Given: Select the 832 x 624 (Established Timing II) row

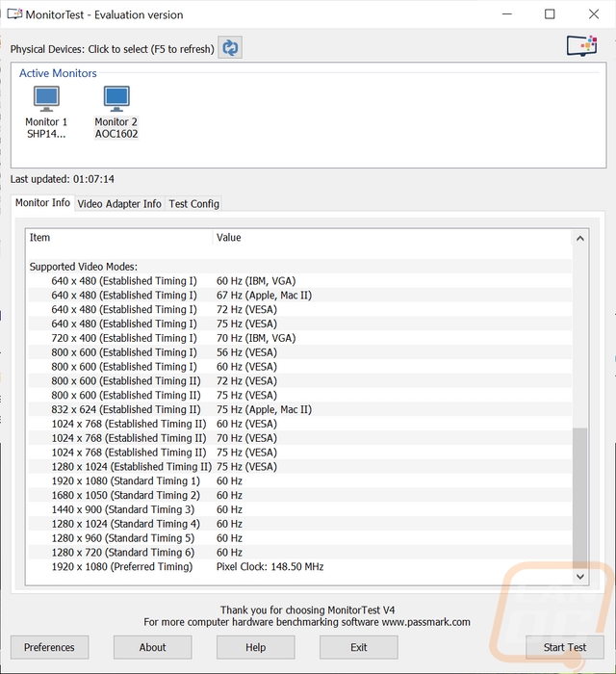Looking at the screenshot, I should pyautogui.click(x=300, y=409).
